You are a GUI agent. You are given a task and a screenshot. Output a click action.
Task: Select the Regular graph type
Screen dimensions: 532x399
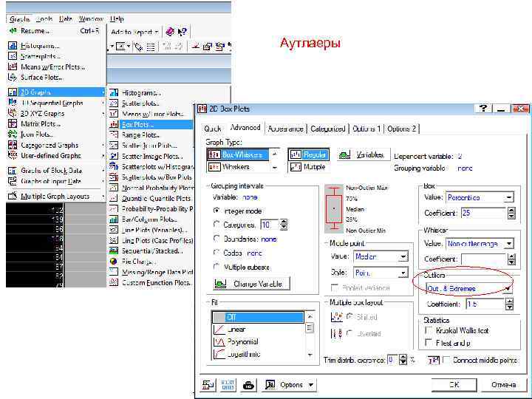pos(309,154)
